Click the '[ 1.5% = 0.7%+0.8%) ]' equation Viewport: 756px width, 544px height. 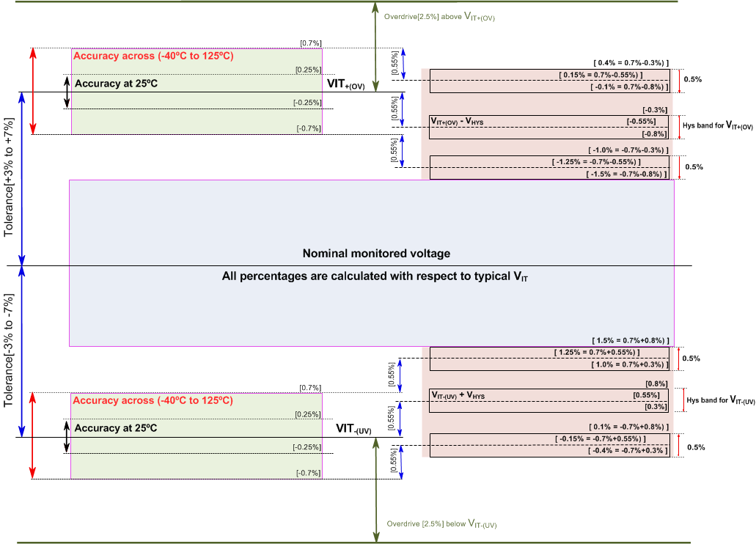click(x=630, y=340)
